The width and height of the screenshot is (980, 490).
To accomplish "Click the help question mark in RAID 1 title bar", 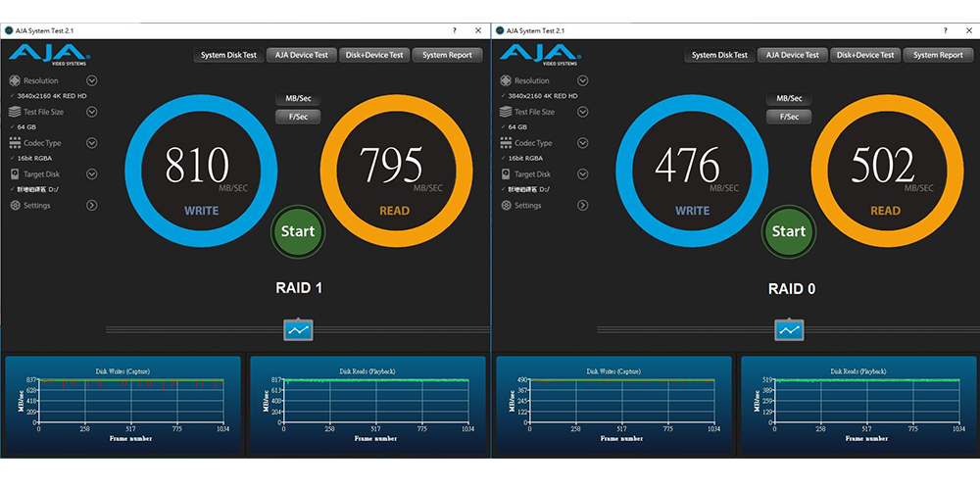I will (x=453, y=30).
